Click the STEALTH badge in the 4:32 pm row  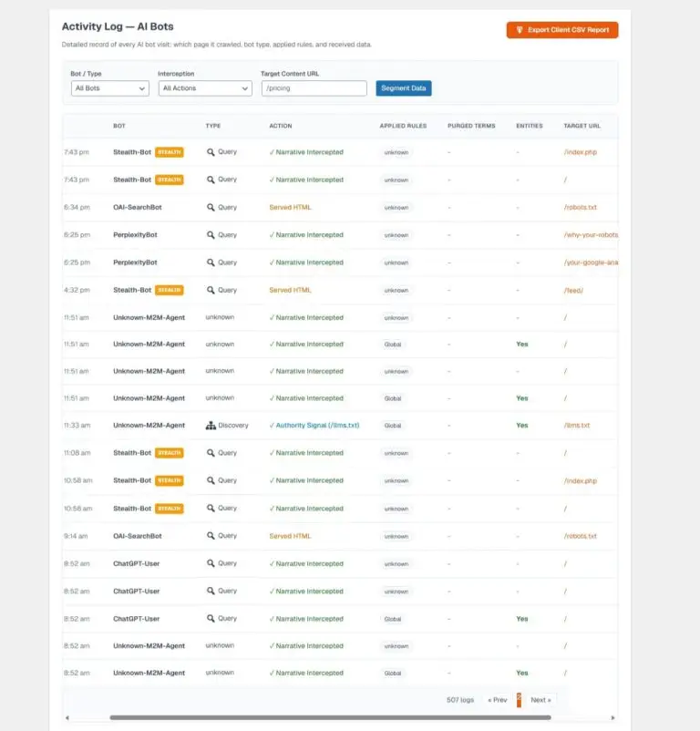[x=170, y=290]
